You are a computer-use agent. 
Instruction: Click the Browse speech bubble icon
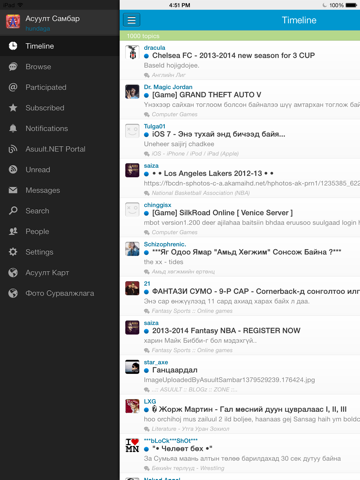click(x=13, y=67)
